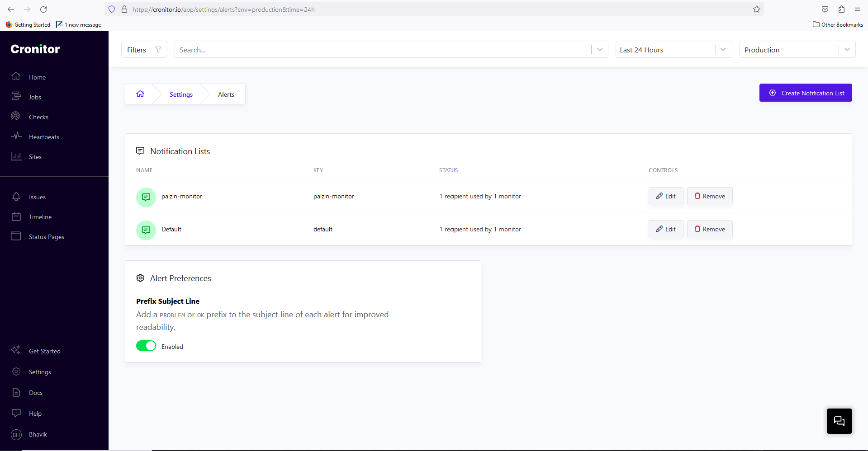Click the browser address bar URL
The width and height of the screenshot is (868, 451).
(223, 9)
